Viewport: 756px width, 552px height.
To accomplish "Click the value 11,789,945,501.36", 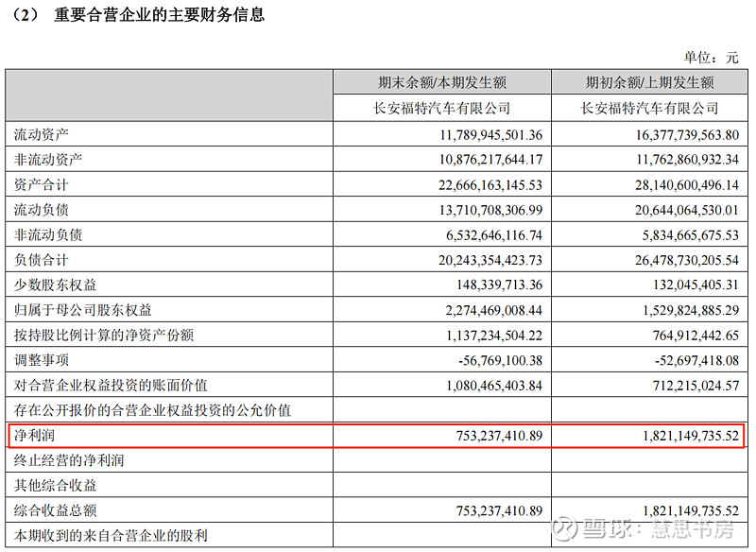I will [490, 134].
